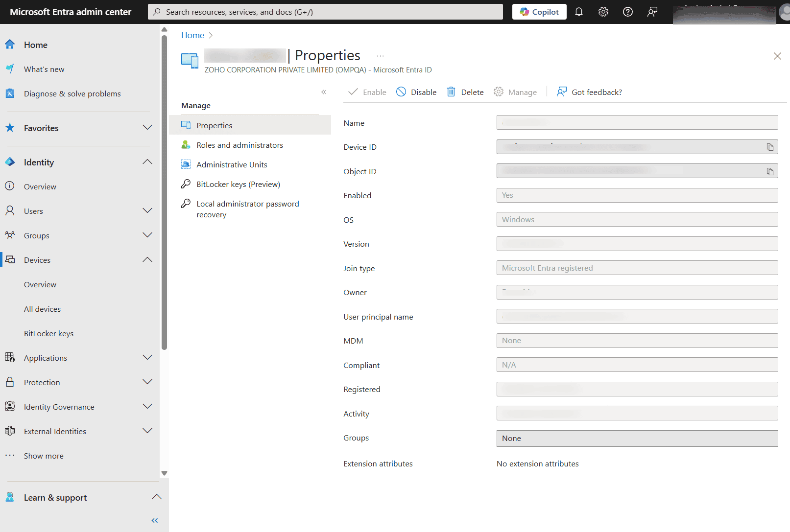Expand the Protection submenu
The height and width of the screenshot is (532, 790).
tap(147, 382)
